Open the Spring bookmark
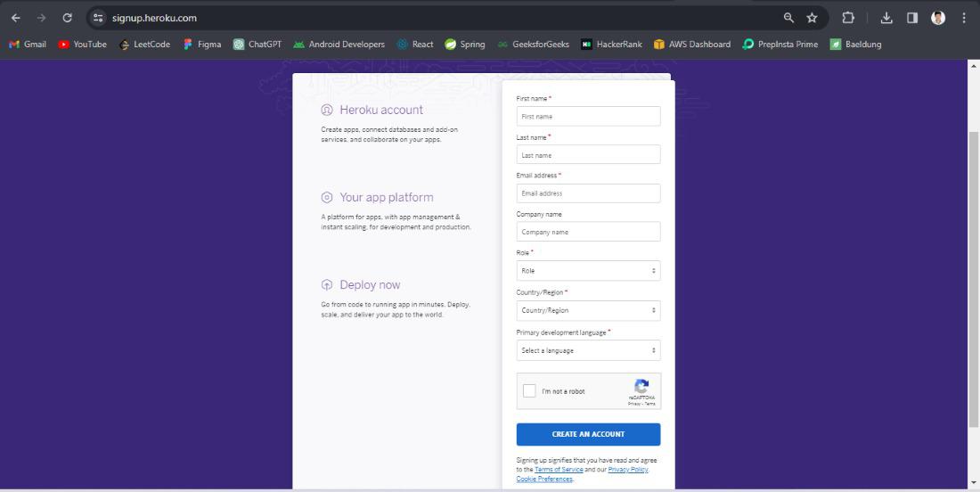The image size is (980, 492). 465,45
